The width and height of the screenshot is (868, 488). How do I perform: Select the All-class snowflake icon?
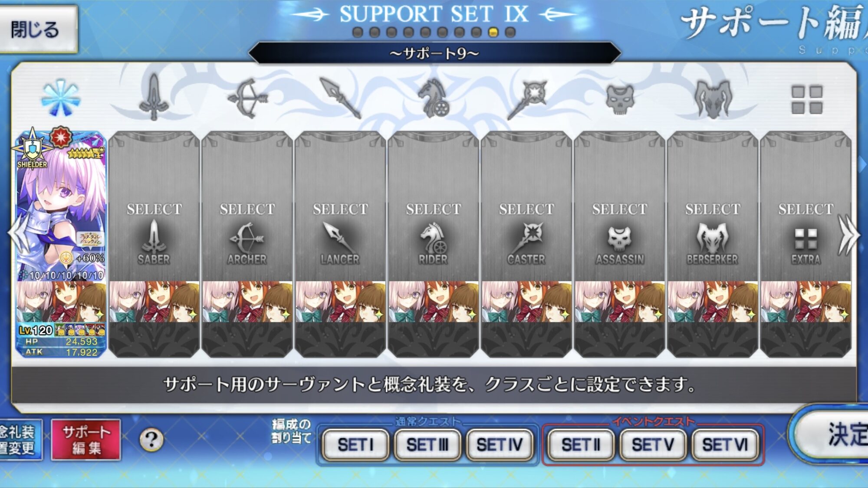coord(60,98)
